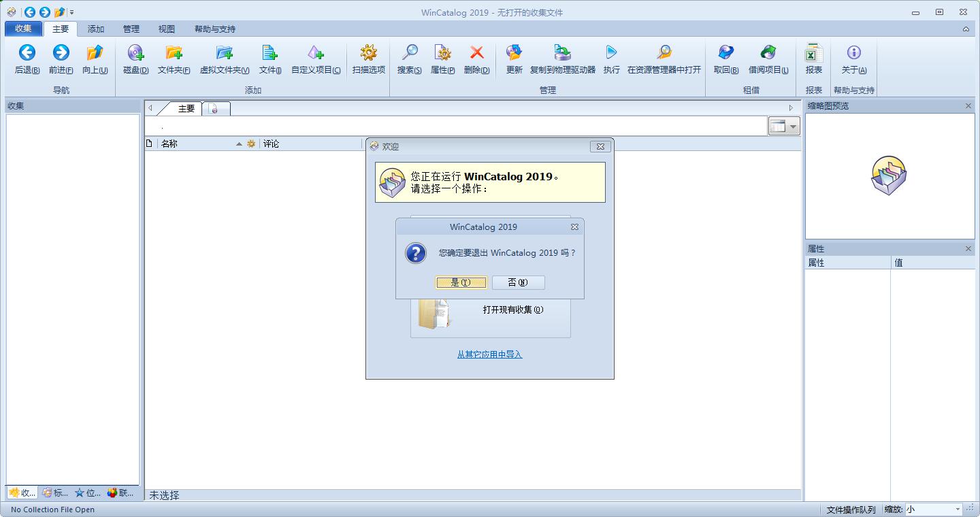Sort by the 评论 column header
The height and width of the screenshot is (517, 980).
pos(312,144)
